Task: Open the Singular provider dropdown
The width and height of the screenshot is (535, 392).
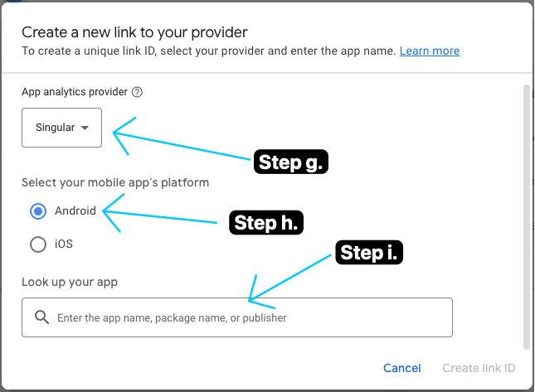Action: (61, 128)
